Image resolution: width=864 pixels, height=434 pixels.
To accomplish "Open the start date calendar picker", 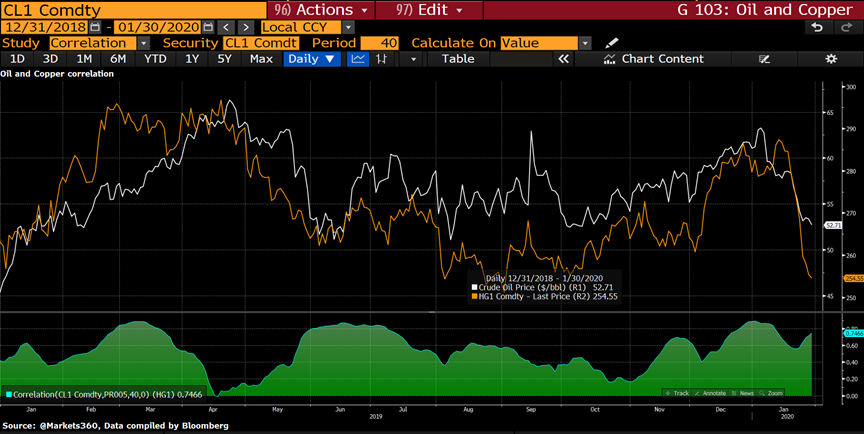I will click(95, 27).
